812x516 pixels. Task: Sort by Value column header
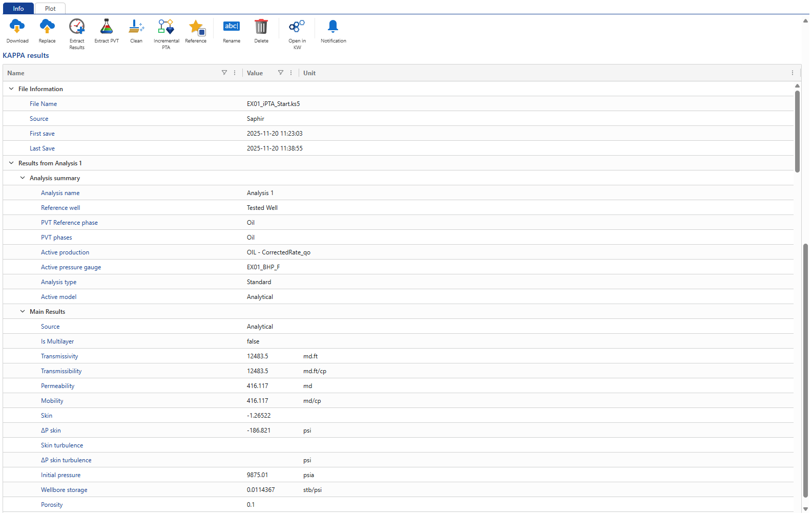click(255, 73)
